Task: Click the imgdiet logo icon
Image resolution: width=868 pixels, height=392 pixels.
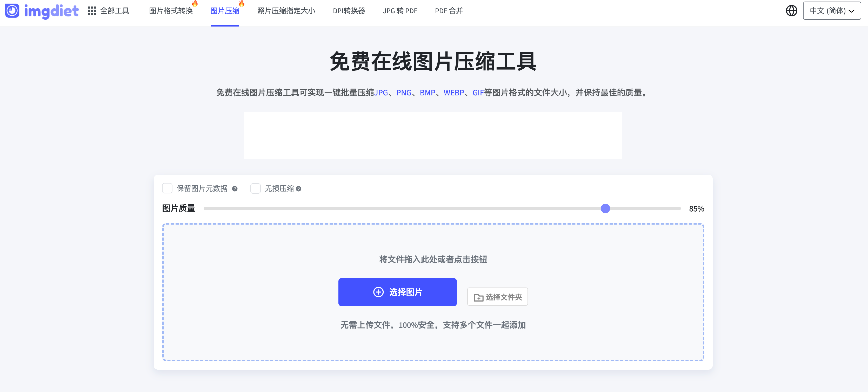Action: click(12, 10)
